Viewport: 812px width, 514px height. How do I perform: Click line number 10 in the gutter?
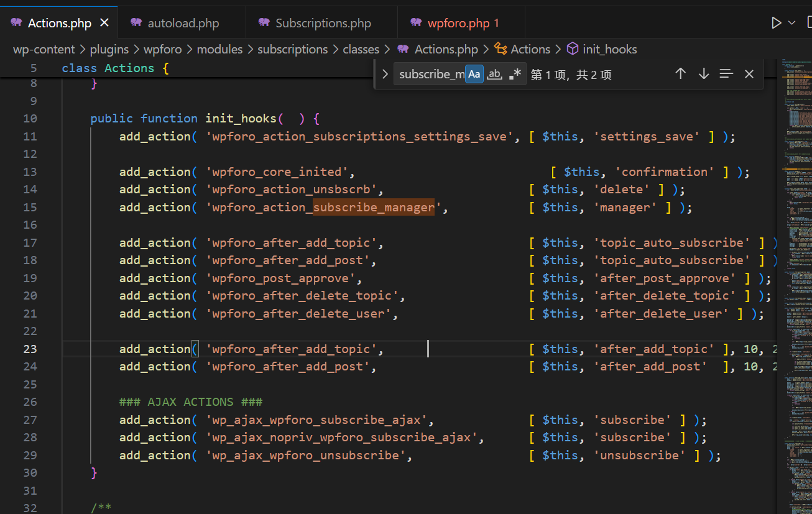click(30, 119)
